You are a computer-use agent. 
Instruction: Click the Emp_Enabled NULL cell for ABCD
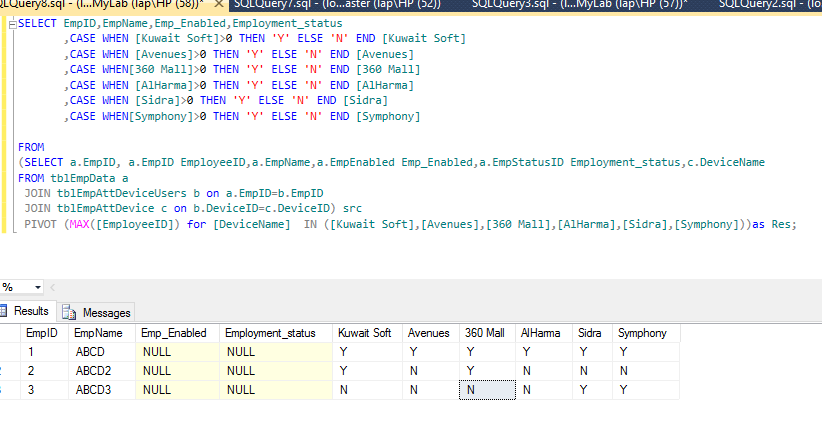point(177,352)
